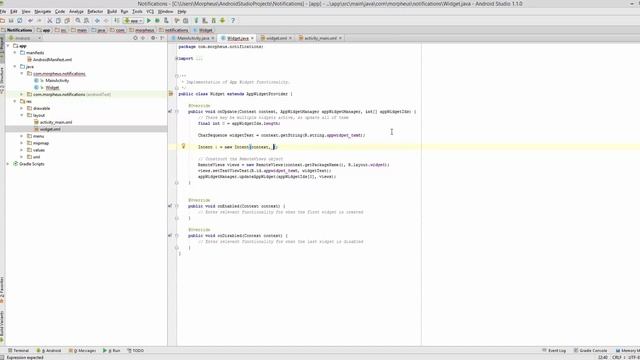Expand the values folder

22,150
